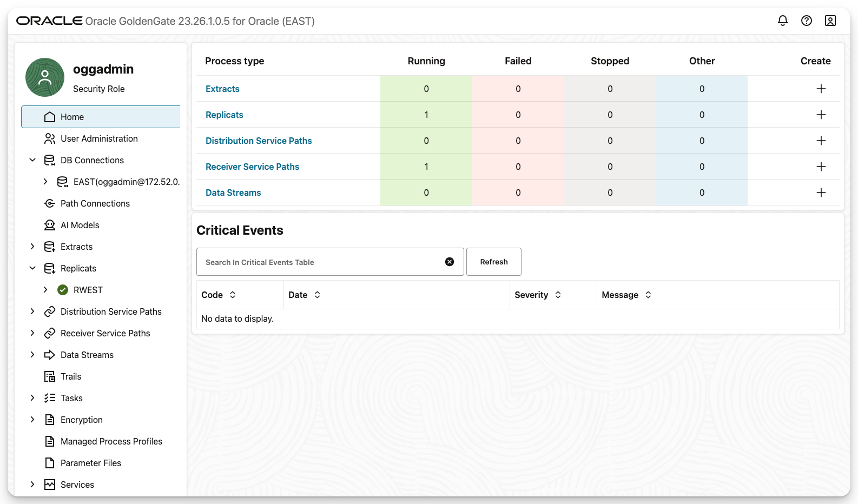
Task: Toggle sort order on Severity column
Action: pyautogui.click(x=558, y=295)
